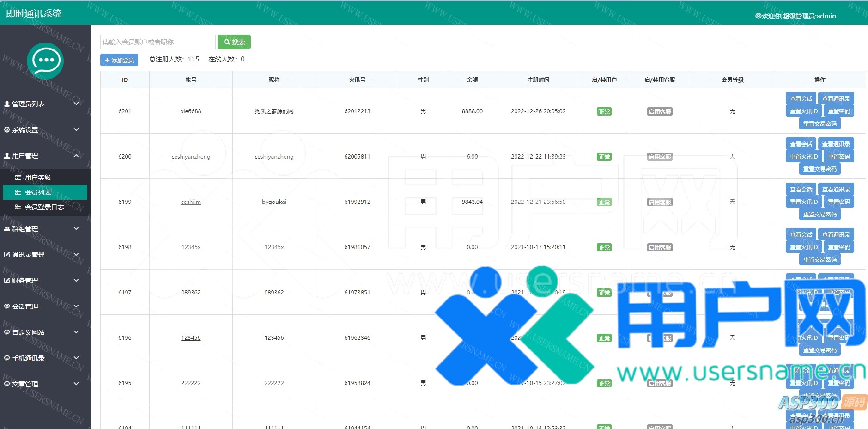
Task: Click the 添加会员 button
Action: click(119, 60)
